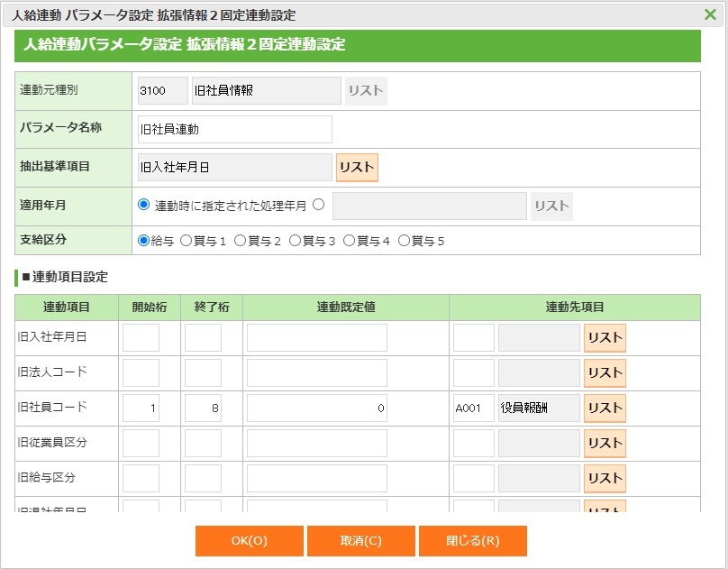Select 連動時に指定された処理年月 radio option
The image size is (728, 569).
pos(143,205)
